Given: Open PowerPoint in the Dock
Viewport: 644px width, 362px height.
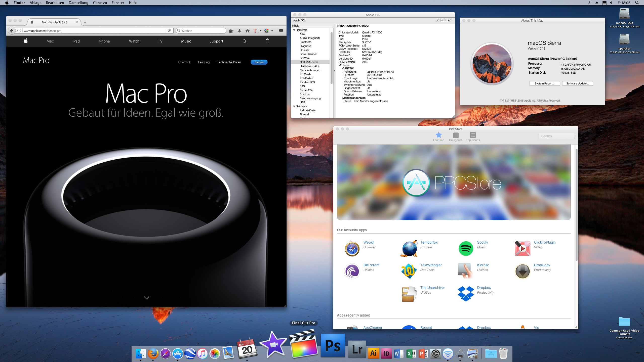Looking at the screenshot, I should point(423,354).
